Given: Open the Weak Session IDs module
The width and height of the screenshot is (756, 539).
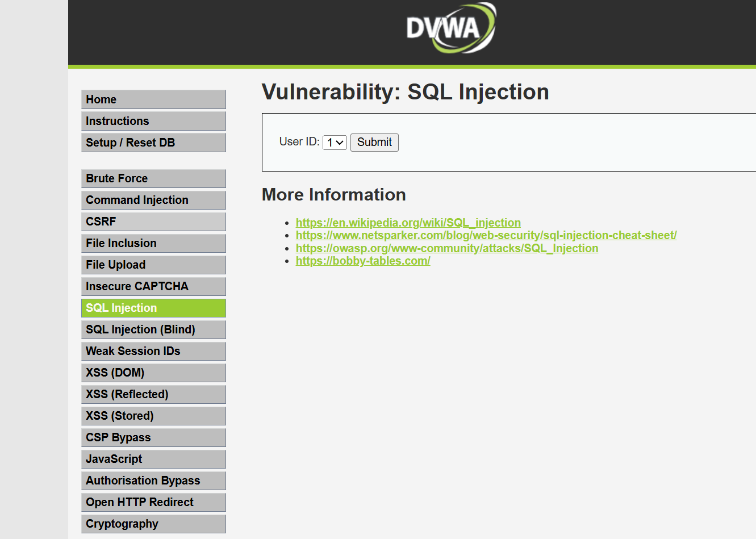Looking at the screenshot, I should (x=153, y=351).
